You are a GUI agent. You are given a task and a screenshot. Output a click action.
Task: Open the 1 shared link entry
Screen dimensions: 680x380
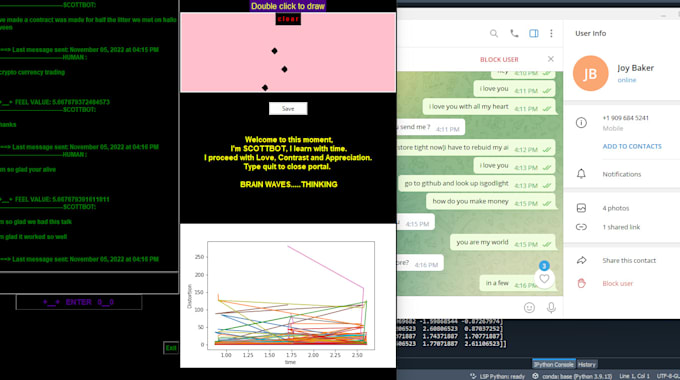coord(621,227)
